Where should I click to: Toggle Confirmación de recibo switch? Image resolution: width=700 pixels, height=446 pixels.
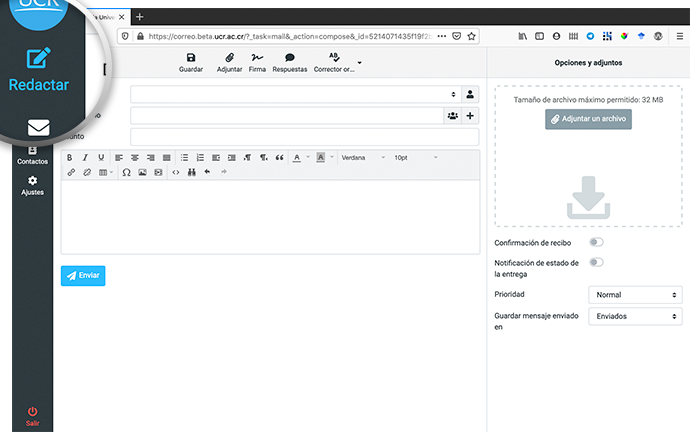[596, 242]
